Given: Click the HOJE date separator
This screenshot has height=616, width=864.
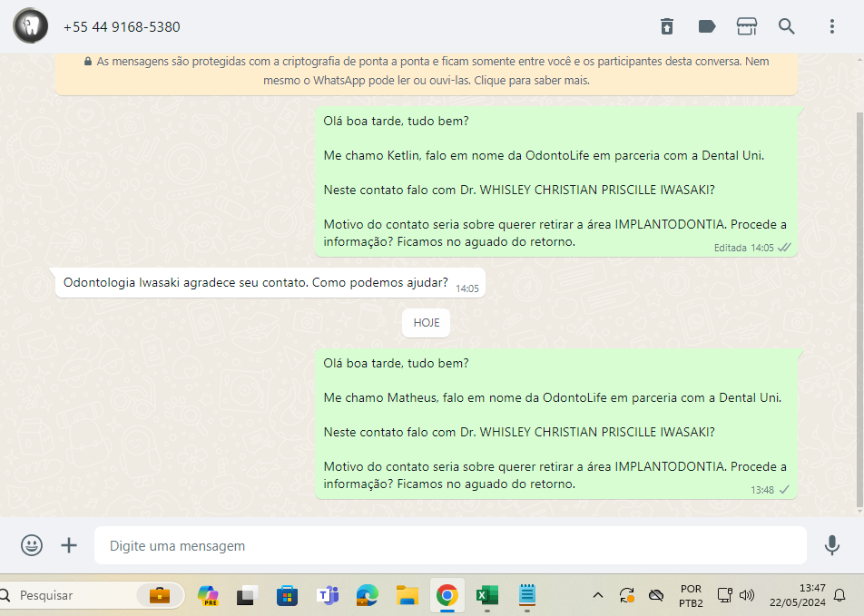Looking at the screenshot, I should (x=426, y=323).
